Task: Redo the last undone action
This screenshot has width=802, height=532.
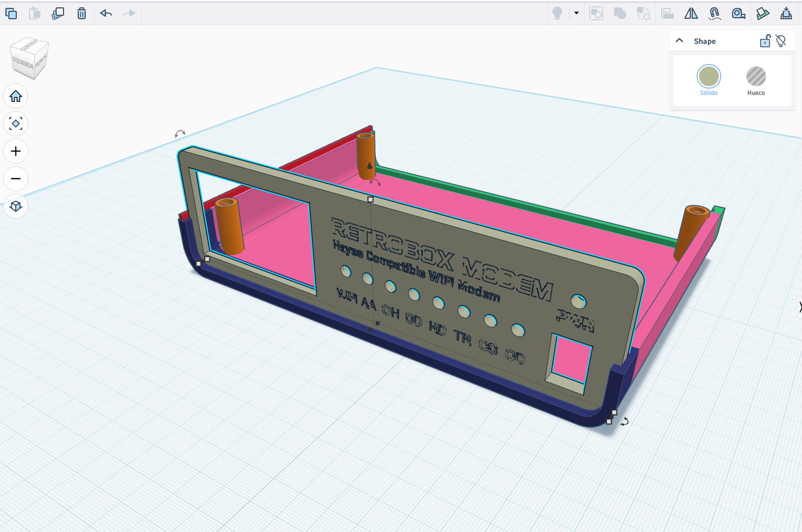Action: [129, 13]
